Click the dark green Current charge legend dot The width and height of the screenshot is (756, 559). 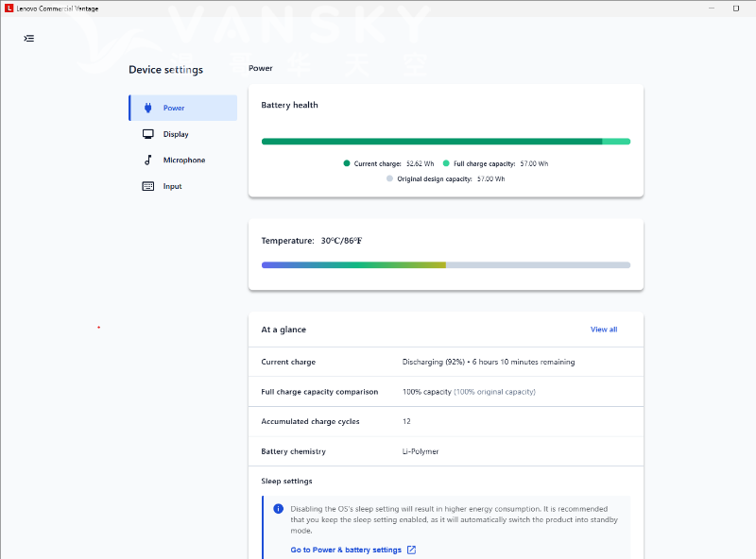(347, 163)
